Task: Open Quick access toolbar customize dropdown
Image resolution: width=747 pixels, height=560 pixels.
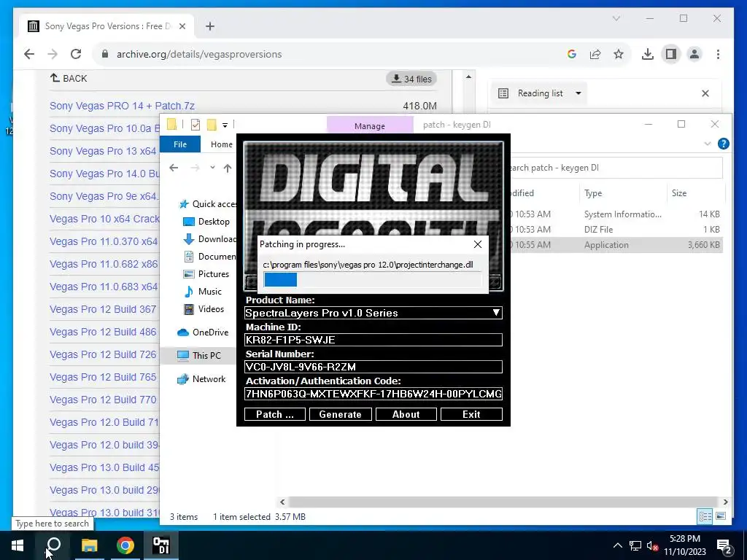Action: click(225, 125)
